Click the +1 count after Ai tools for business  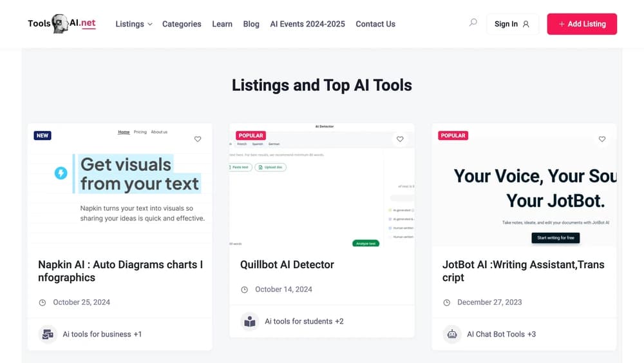(x=138, y=334)
